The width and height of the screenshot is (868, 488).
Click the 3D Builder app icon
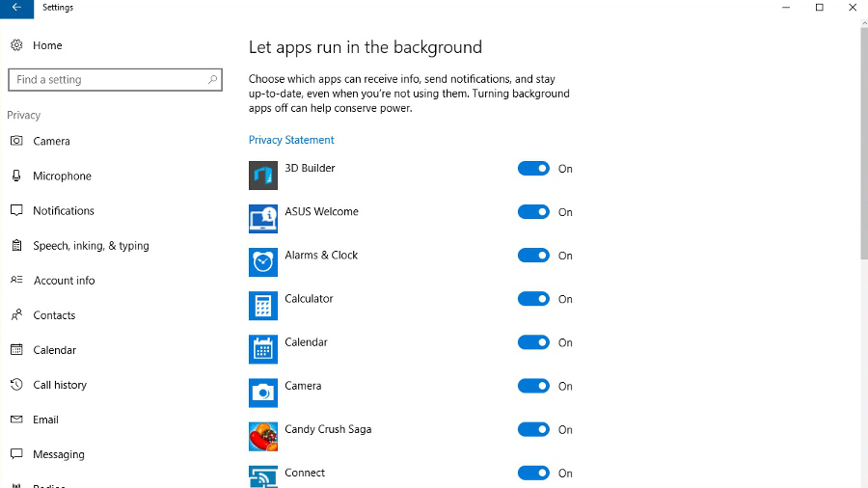click(263, 176)
